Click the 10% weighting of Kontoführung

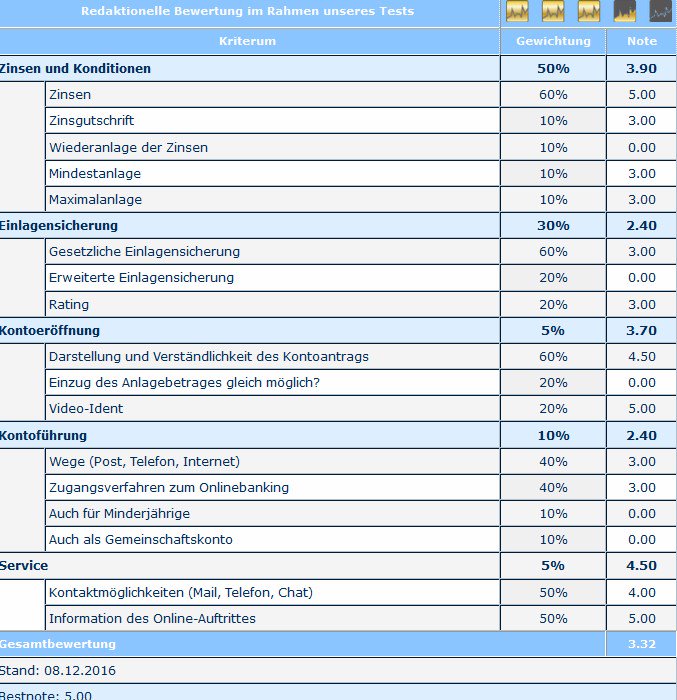coord(553,435)
